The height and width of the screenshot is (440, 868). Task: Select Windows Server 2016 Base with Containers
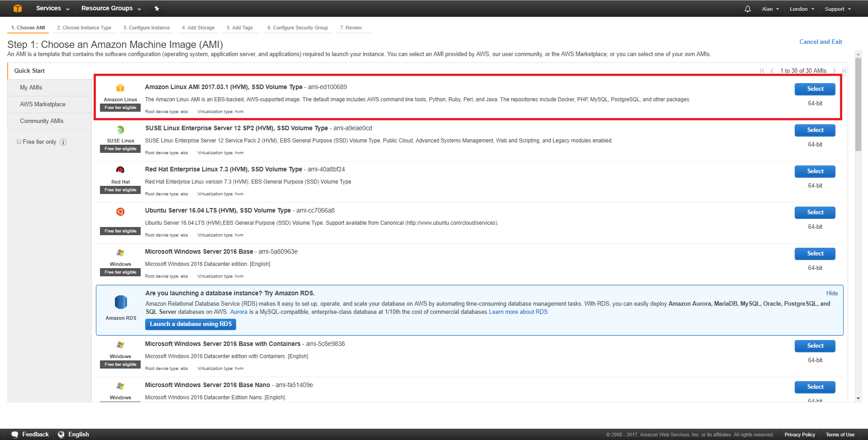[815, 346]
